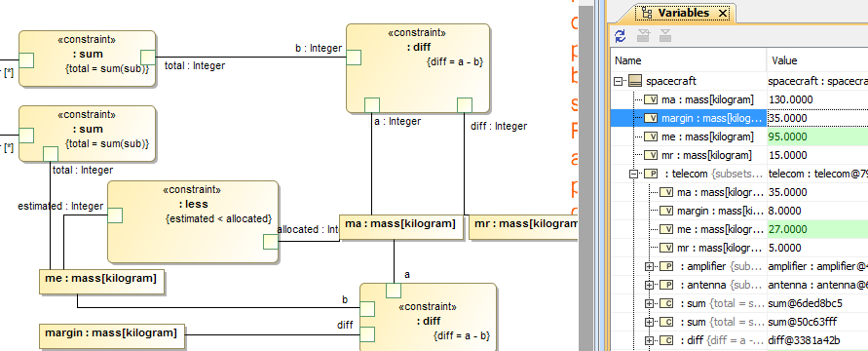Image resolution: width=868 pixels, height=351 pixels.
Task: Collapse the telecom part node
Action: click(634, 174)
